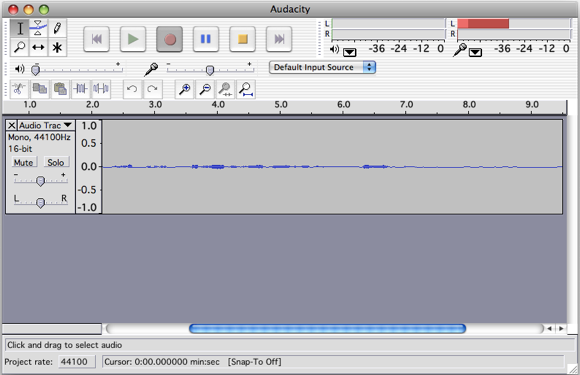This screenshot has height=375, width=580.
Task: Select the Selection (I-beam) tool
Action: [x=20, y=28]
